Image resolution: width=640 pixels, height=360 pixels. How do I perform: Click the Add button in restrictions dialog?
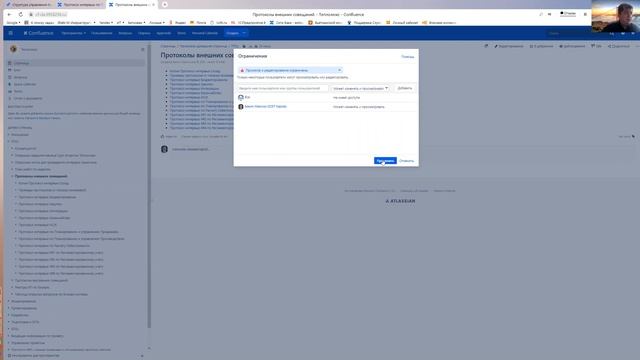click(x=404, y=88)
